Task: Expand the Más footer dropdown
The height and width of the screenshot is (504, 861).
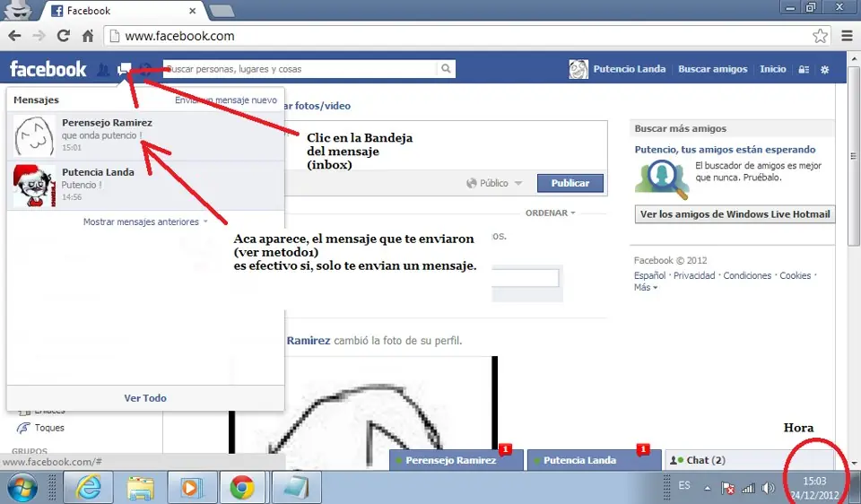Action: click(645, 288)
